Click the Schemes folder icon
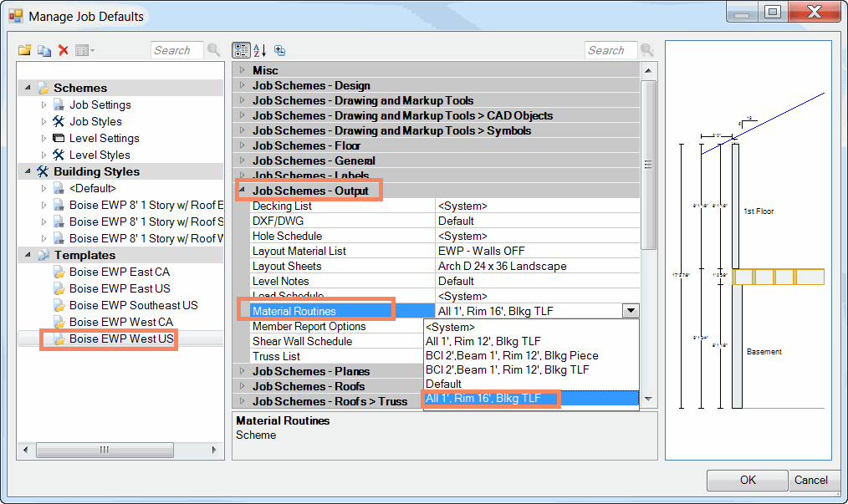The image size is (848, 504). point(43,88)
